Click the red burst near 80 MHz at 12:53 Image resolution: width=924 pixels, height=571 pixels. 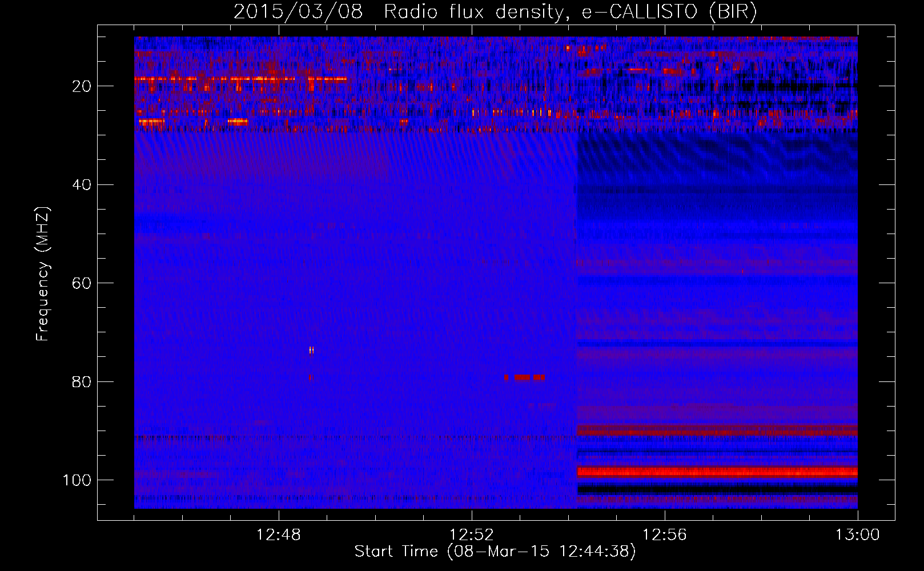[524, 377]
